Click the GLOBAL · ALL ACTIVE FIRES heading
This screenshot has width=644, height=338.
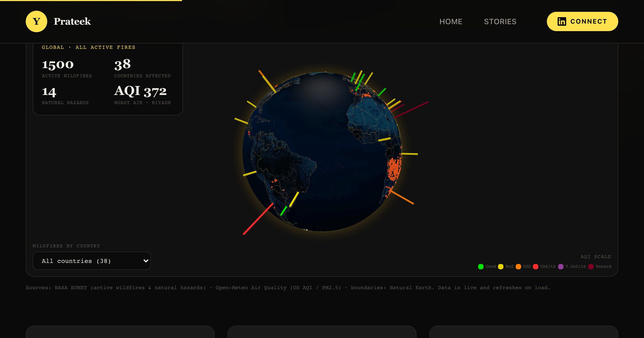click(89, 47)
